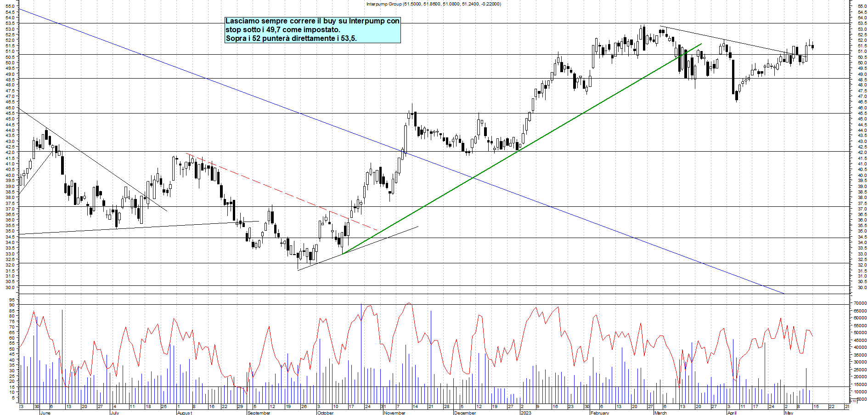Click 10000 on the volume scale
The image size is (868, 415).
pyautogui.click(x=860, y=392)
